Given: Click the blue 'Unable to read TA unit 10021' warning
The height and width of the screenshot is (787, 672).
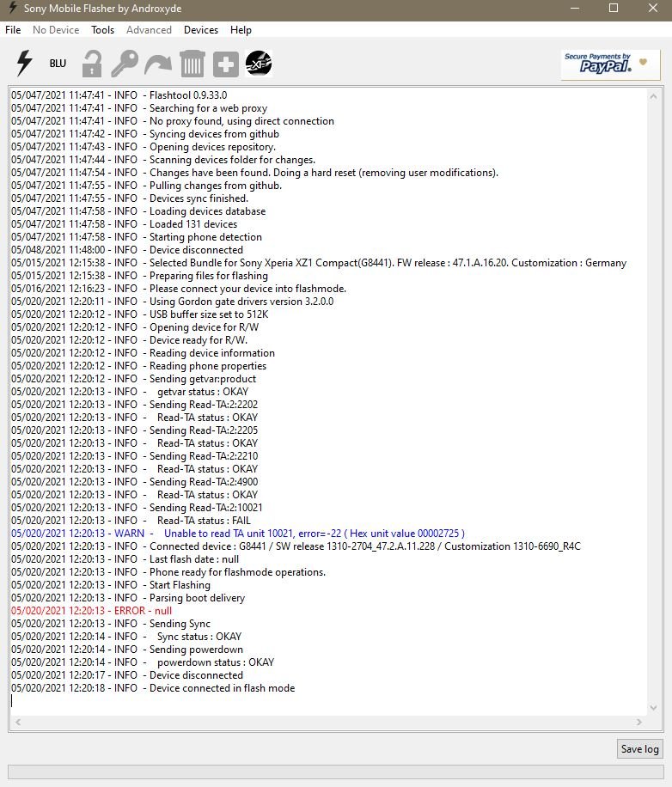Looking at the screenshot, I should click(238, 534).
